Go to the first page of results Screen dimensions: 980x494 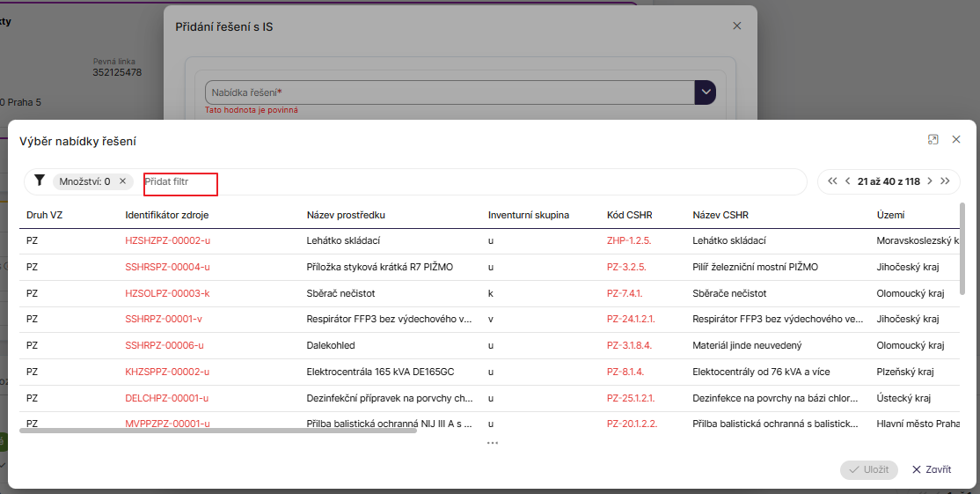[832, 181]
